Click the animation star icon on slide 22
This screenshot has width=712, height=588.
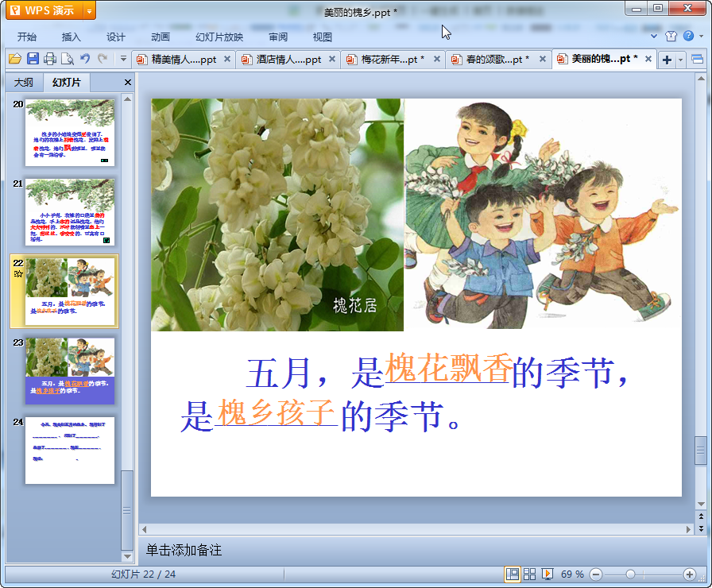point(18,274)
